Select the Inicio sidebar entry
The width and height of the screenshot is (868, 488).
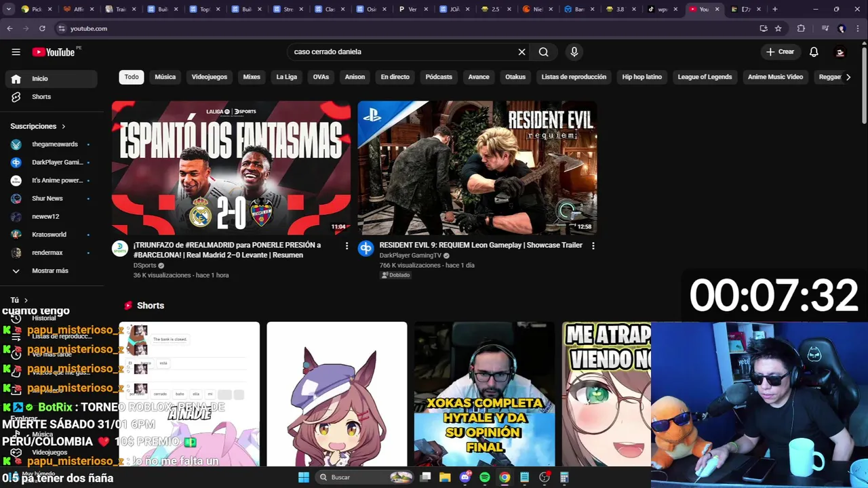(x=52, y=79)
